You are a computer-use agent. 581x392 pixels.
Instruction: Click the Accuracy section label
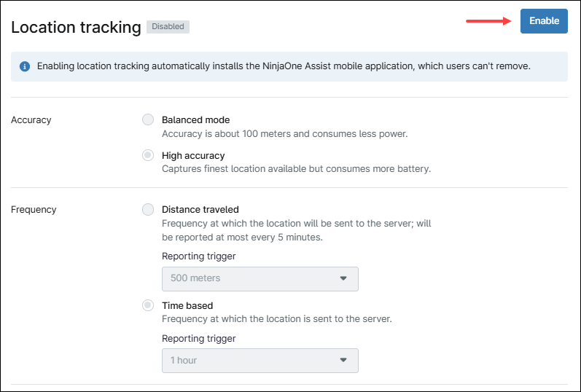(x=31, y=119)
